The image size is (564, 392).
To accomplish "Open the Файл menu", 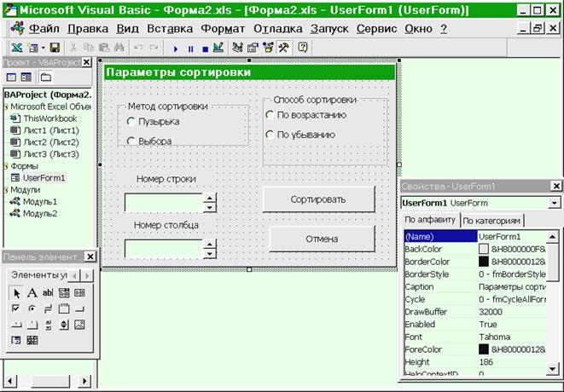I will click(x=44, y=28).
